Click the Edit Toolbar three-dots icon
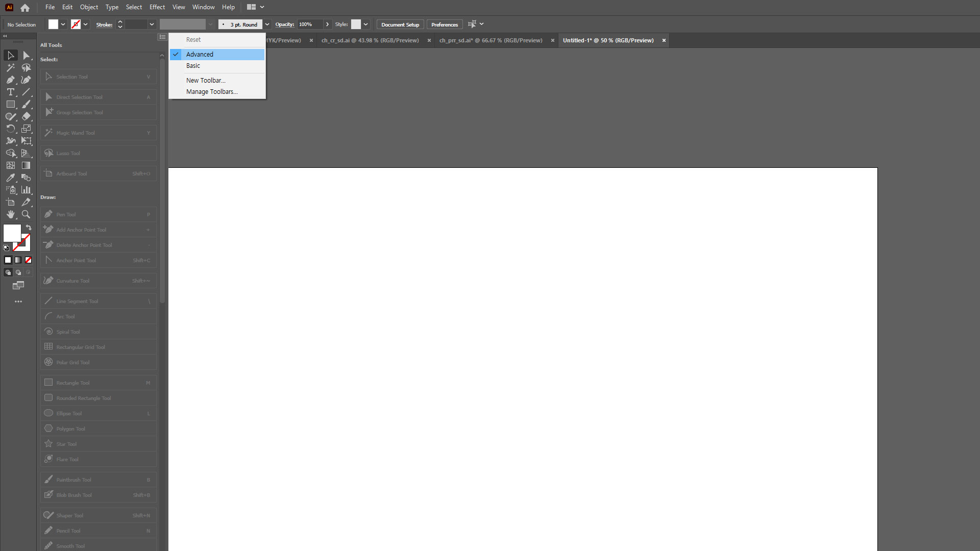Viewport: 980px width, 551px height. (18, 302)
